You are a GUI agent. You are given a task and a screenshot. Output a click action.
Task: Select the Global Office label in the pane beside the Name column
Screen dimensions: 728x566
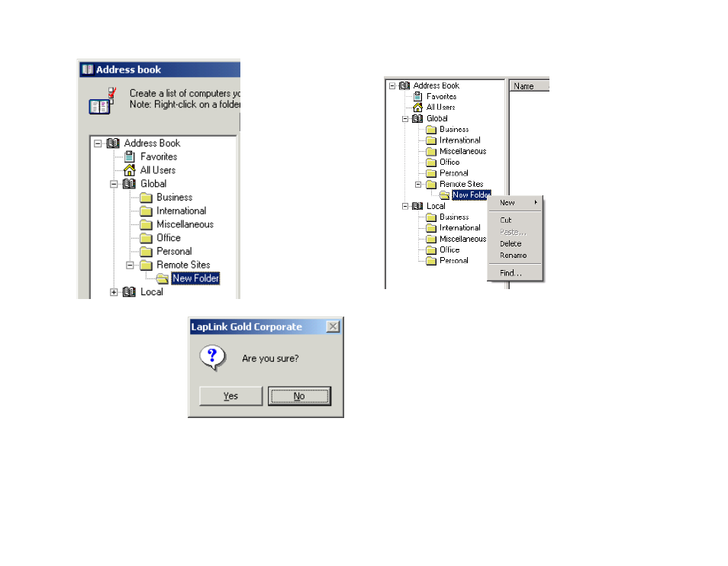tap(449, 162)
